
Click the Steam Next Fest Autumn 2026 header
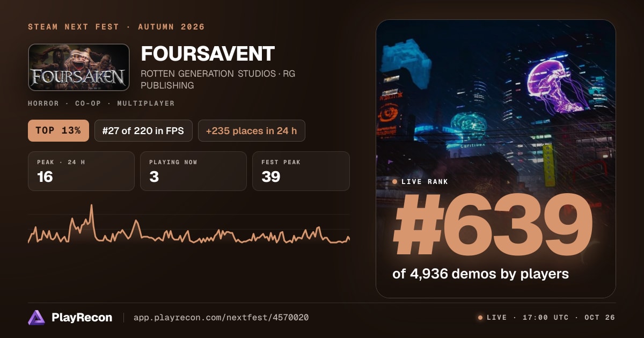pos(116,27)
